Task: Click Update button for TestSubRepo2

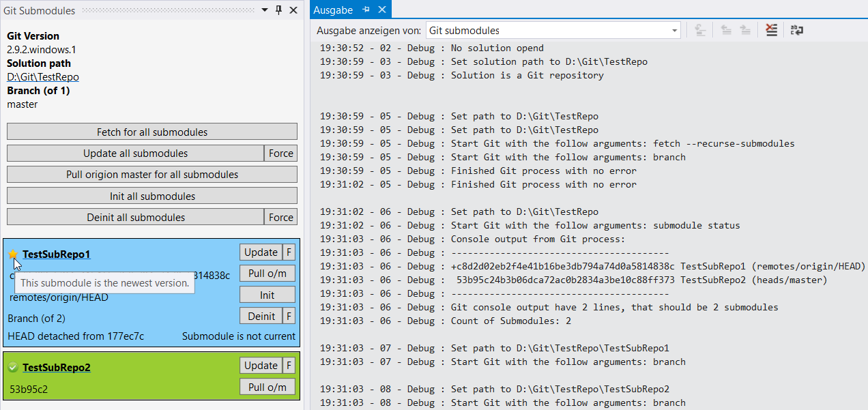Action: tap(261, 365)
